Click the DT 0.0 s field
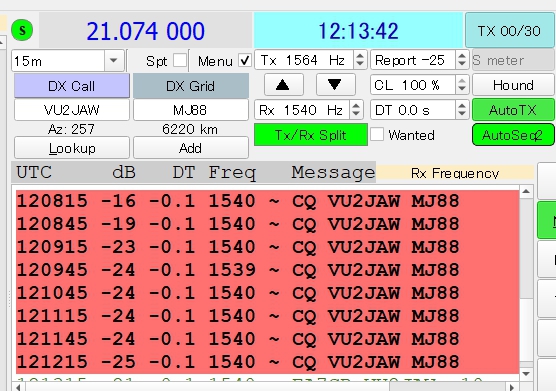The image size is (556, 391). [412, 110]
